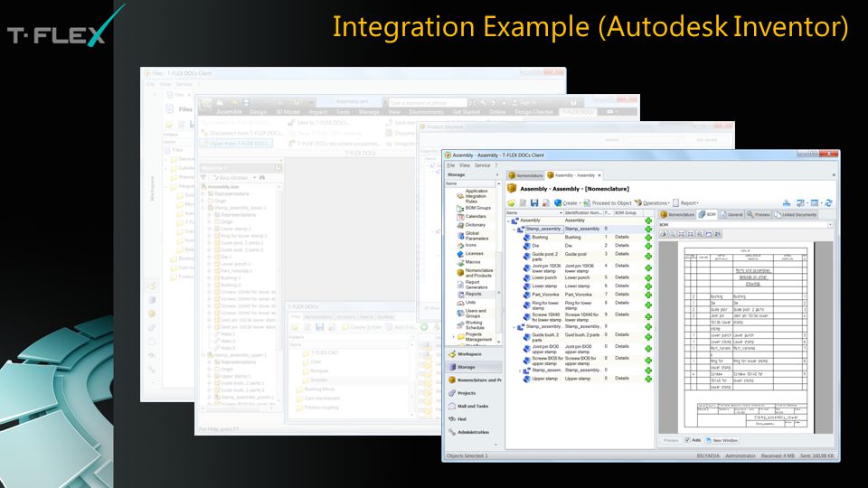The width and height of the screenshot is (868, 488).
Task: Click the Save disk icon
Action: (534, 203)
